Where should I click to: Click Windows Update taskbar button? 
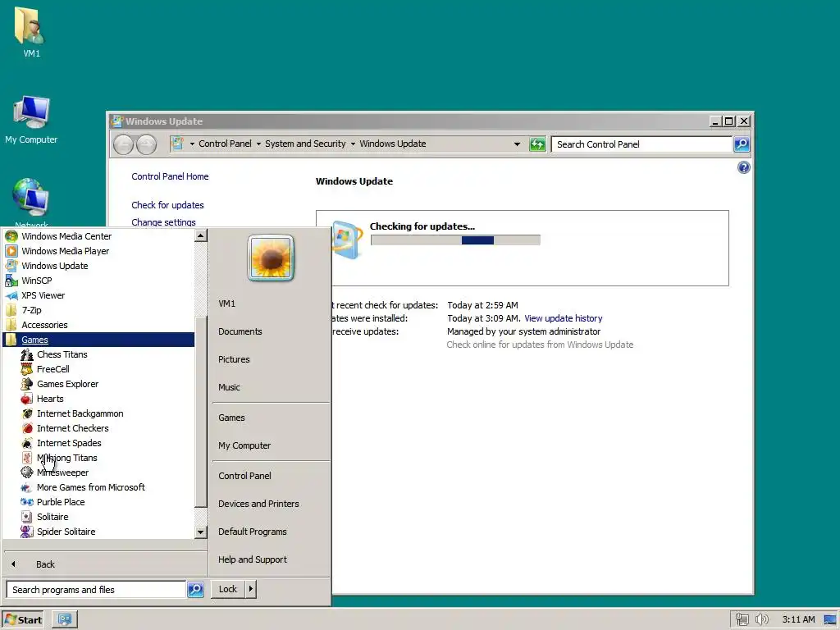65,620
